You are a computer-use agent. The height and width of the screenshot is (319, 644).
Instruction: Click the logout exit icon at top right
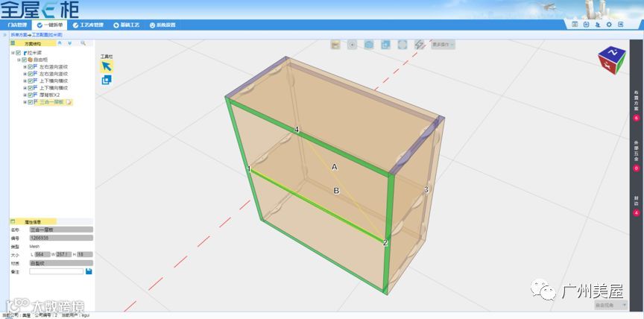pyautogui.click(x=621, y=25)
